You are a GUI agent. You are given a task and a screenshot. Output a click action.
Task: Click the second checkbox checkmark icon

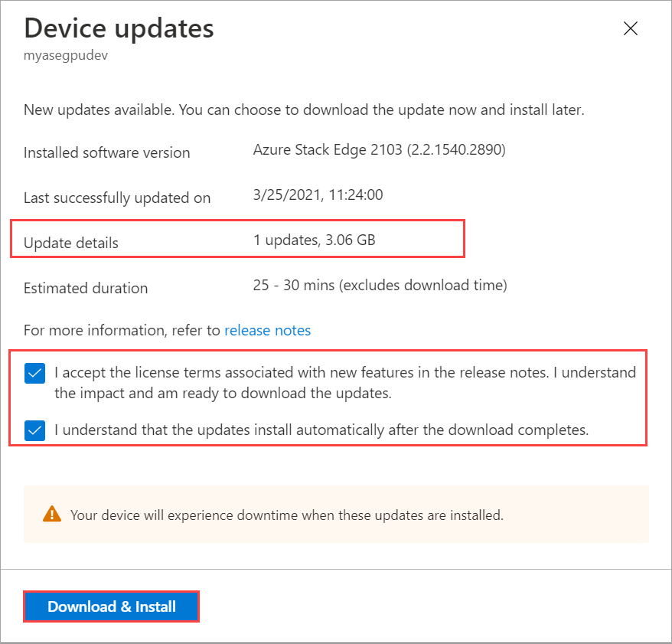(34, 430)
